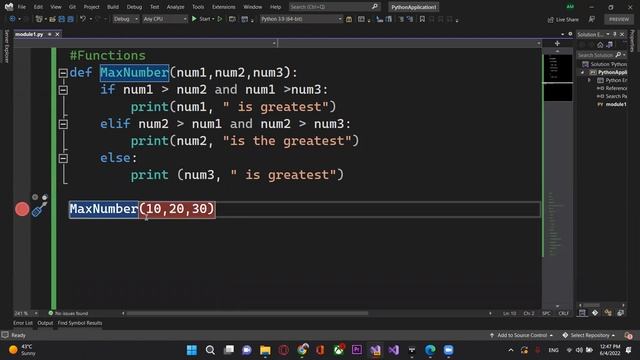Toggle auto-hide pin on Solution Explorer
Screen dimensions: 640x360
tap(615, 34)
